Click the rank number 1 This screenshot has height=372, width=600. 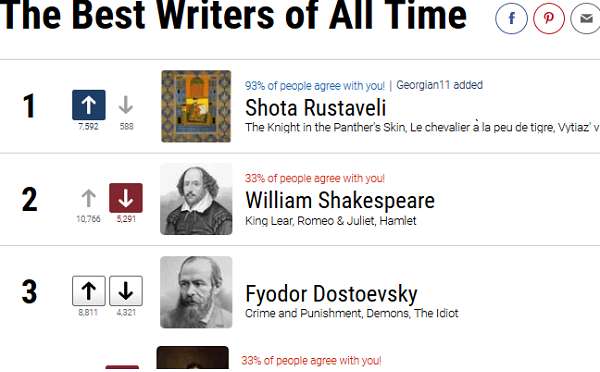pyautogui.click(x=29, y=106)
